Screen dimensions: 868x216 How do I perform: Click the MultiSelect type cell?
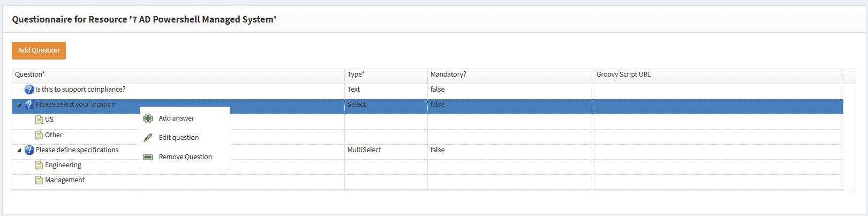(x=364, y=150)
